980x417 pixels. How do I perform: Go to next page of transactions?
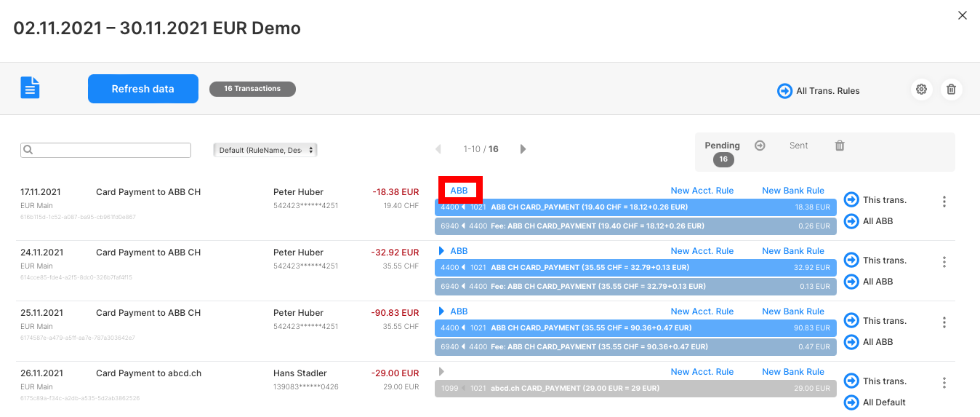click(x=523, y=149)
